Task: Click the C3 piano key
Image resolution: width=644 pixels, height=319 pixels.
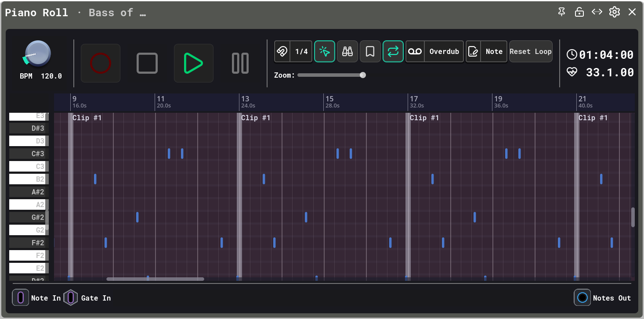Action: pyautogui.click(x=29, y=166)
